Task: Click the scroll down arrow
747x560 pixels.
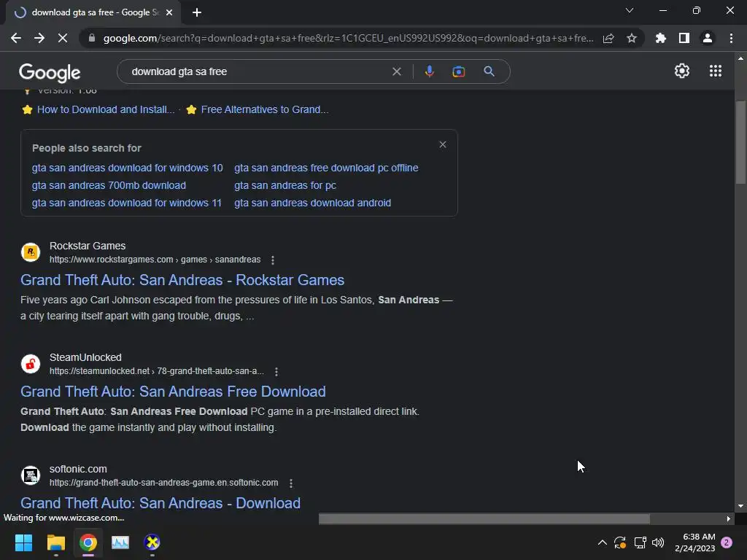Action: (740, 506)
